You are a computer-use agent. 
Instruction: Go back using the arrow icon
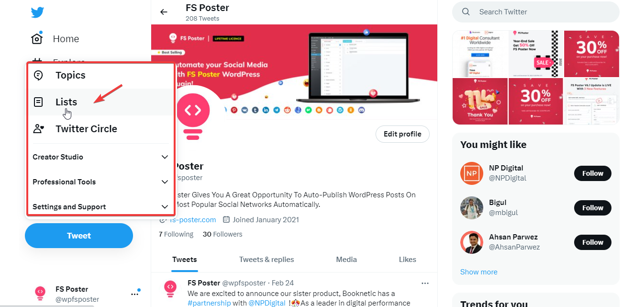click(164, 12)
